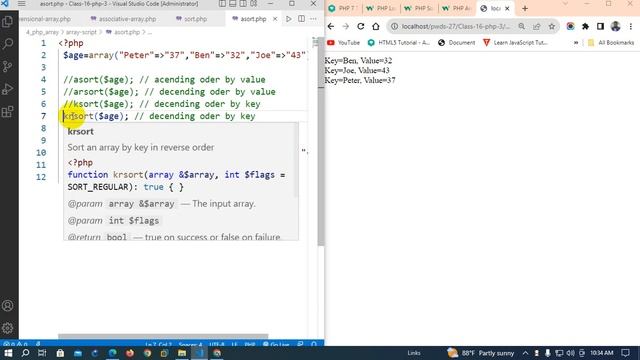Screen dimensions: 640x360
Task: Open Windows taskbar search
Action: coord(25,353)
